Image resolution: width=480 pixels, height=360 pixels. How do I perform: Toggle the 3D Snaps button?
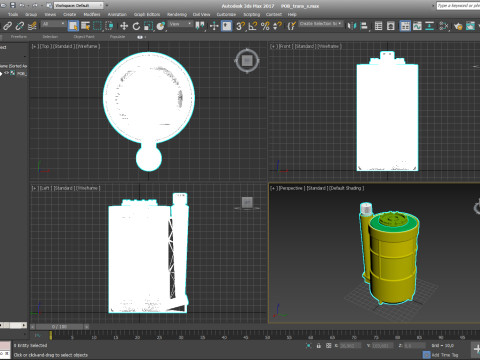coord(240,26)
